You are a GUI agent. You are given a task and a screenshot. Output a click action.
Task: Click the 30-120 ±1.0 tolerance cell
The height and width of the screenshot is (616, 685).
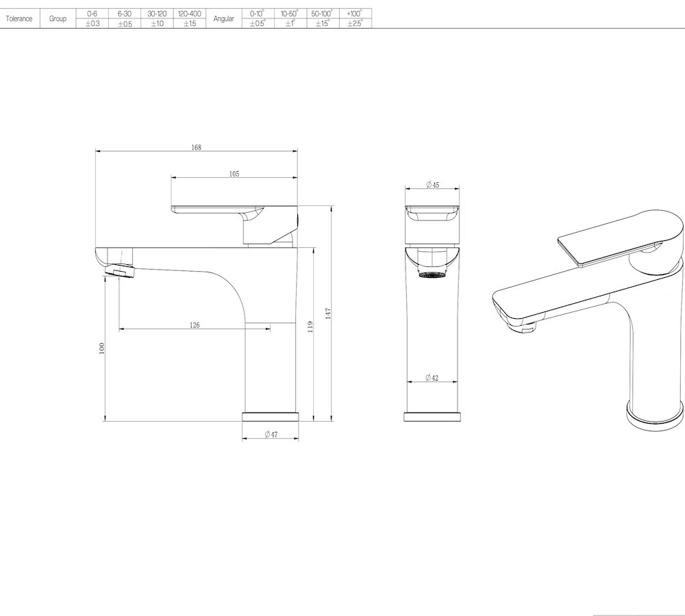point(157,18)
